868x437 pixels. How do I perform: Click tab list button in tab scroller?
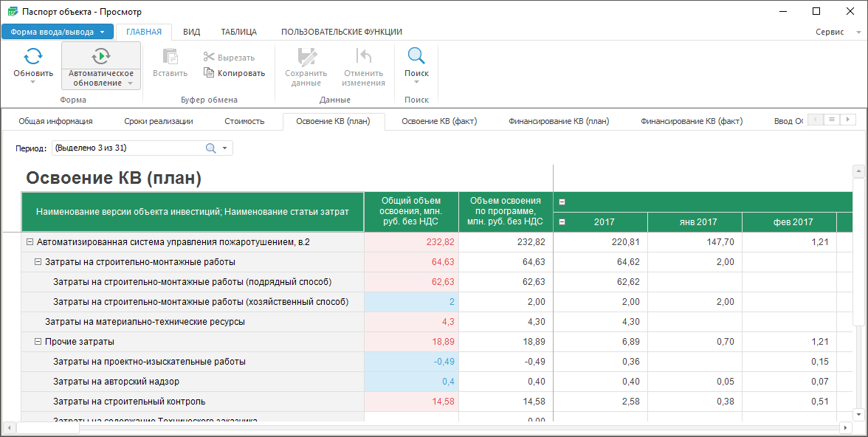(x=831, y=120)
